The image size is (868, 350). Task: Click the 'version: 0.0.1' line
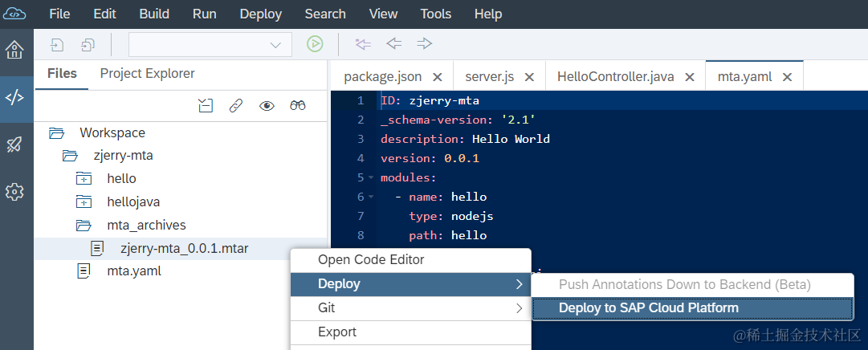[x=430, y=158]
